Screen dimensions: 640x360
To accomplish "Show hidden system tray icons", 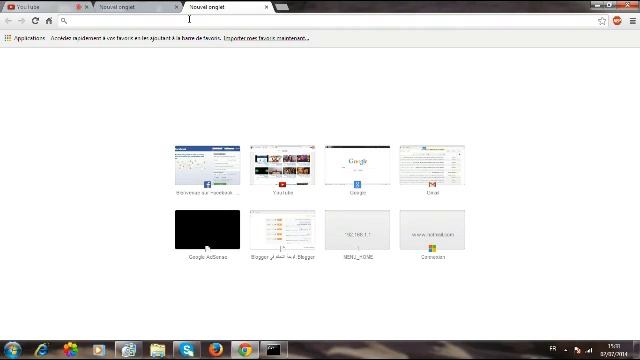I will click(x=566, y=350).
